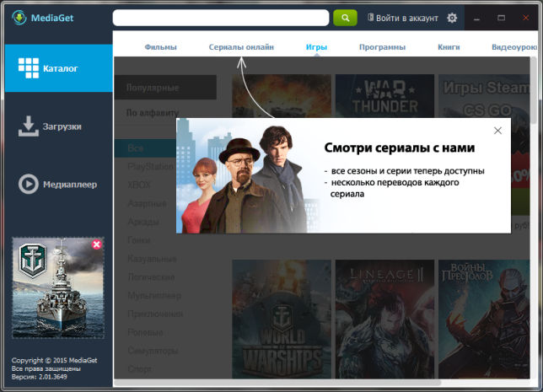Close the 'Смотри сериалы с нами' popup
Image resolution: width=543 pixels, height=392 pixels.
(497, 131)
